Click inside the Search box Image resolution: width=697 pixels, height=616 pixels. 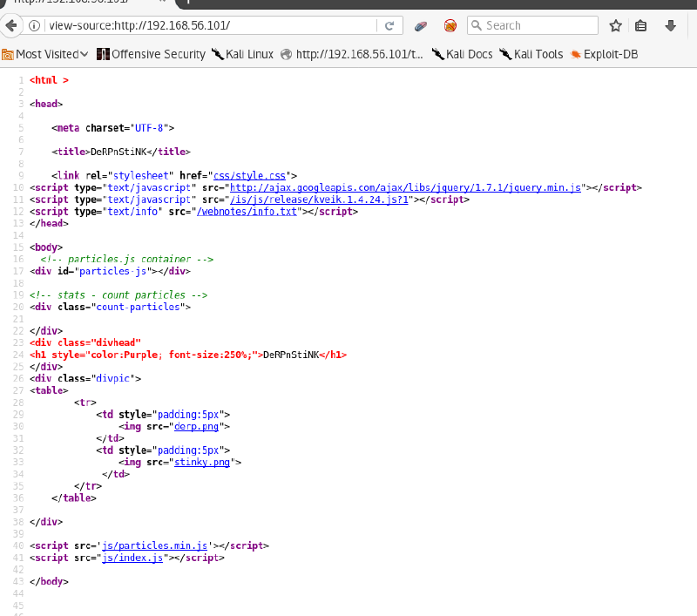pos(536,25)
